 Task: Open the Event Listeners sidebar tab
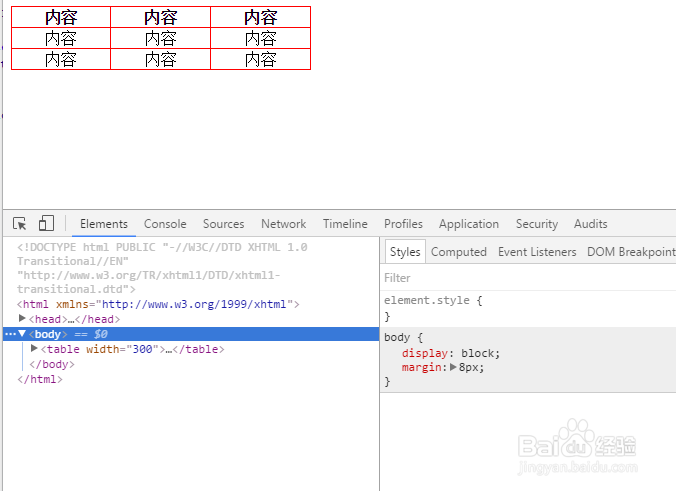(537, 252)
